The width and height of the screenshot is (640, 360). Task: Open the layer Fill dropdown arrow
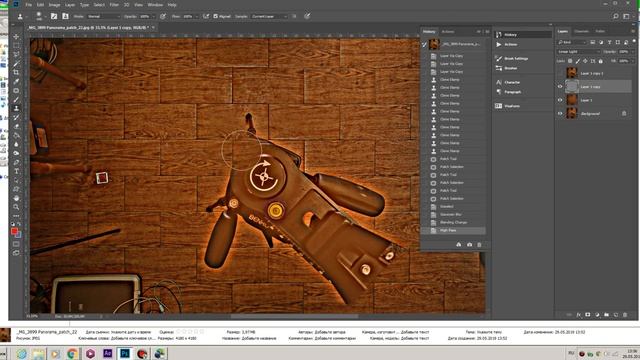pos(633,61)
